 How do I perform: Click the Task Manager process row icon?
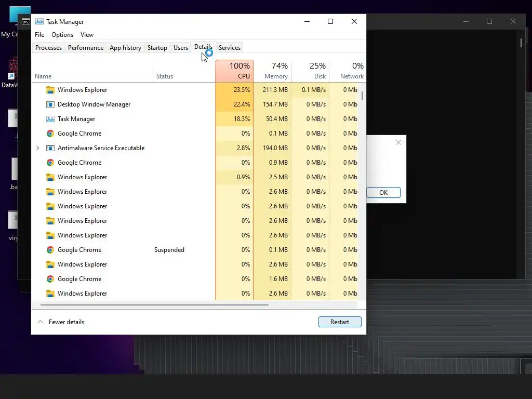click(x=50, y=119)
